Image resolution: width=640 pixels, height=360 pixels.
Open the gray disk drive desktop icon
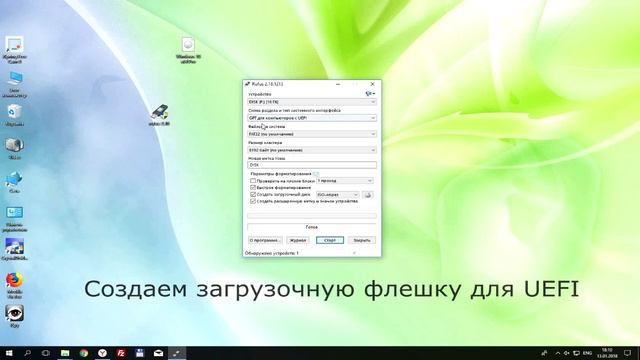(x=14, y=149)
